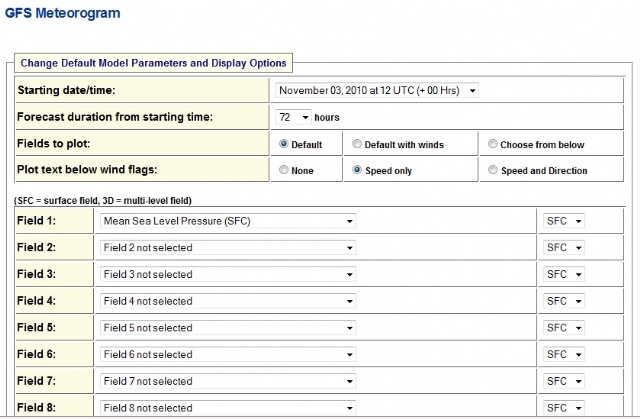The width and height of the screenshot is (640, 419).
Task: Click the 'Field 3:' row label
Action: pos(36,274)
